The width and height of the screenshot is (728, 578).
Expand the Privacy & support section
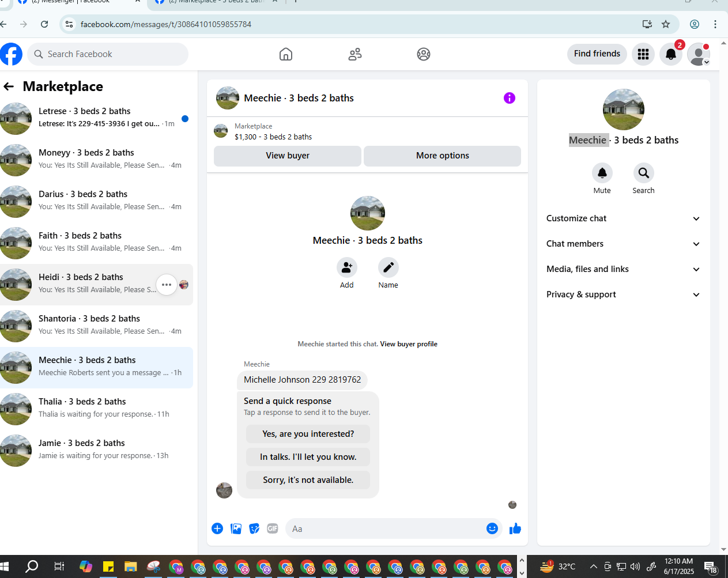(623, 294)
